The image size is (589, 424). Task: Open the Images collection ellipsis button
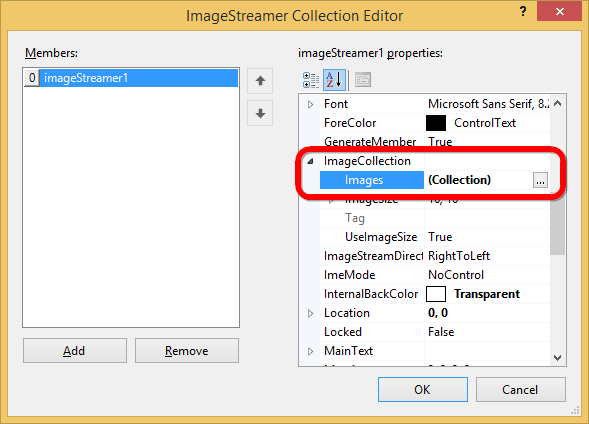pyautogui.click(x=540, y=180)
